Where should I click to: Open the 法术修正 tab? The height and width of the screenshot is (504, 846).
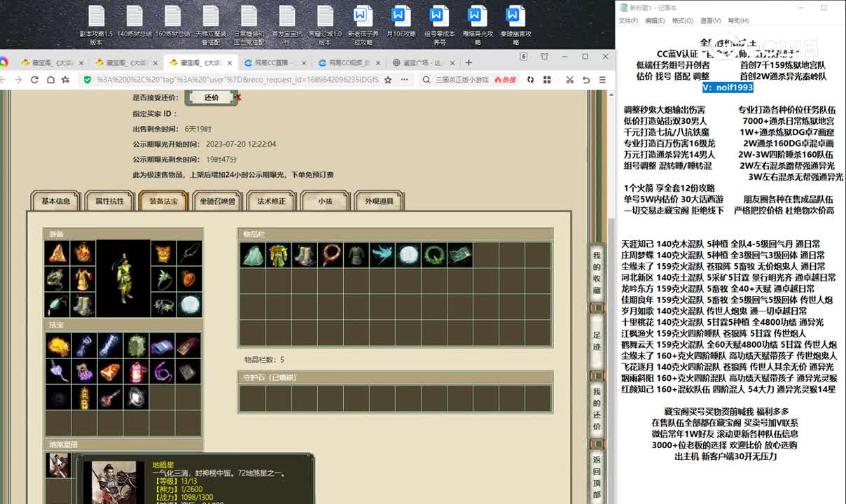[271, 202]
